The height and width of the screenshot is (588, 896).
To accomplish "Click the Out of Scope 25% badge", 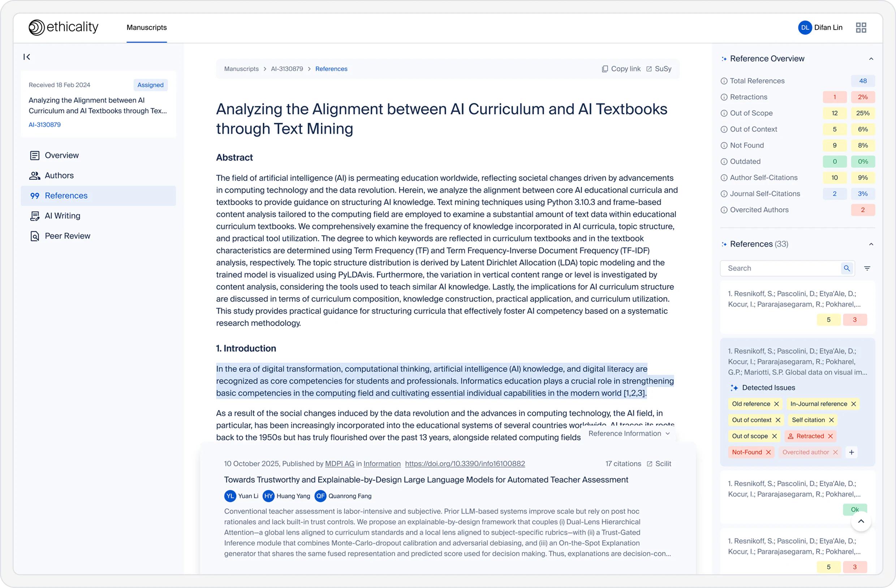I will pyautogui.click(x=863, y=113).
